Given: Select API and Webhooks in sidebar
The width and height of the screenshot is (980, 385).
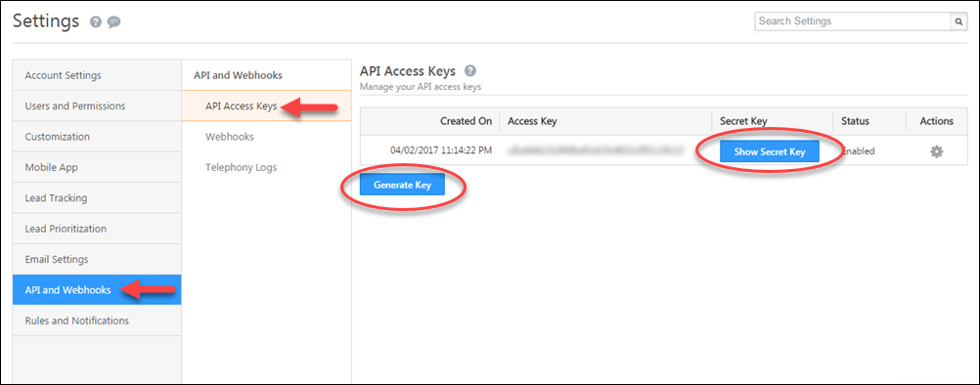Looking at the screenshot, I should coord(97,289).
